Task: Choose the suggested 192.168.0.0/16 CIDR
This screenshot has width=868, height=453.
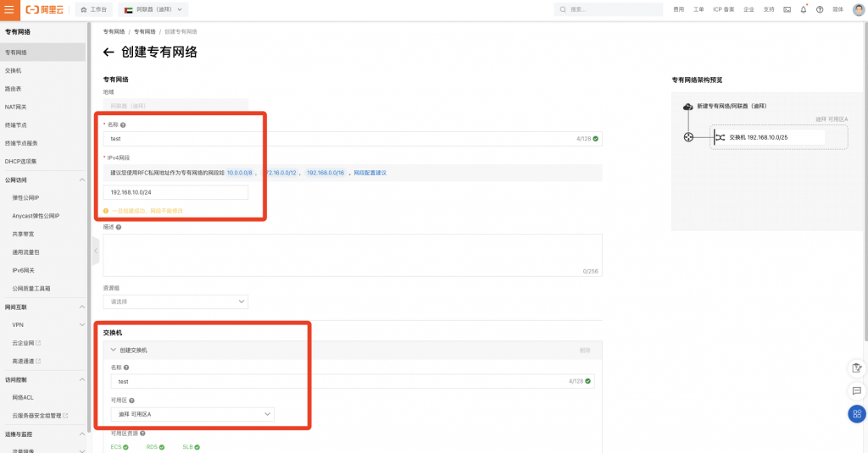Action: [x=325, y=173]
